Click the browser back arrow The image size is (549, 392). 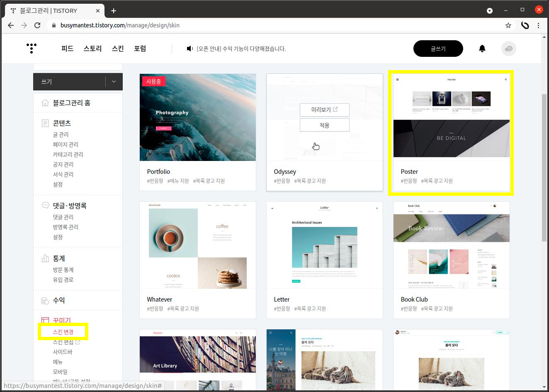[x=11, y=25]
